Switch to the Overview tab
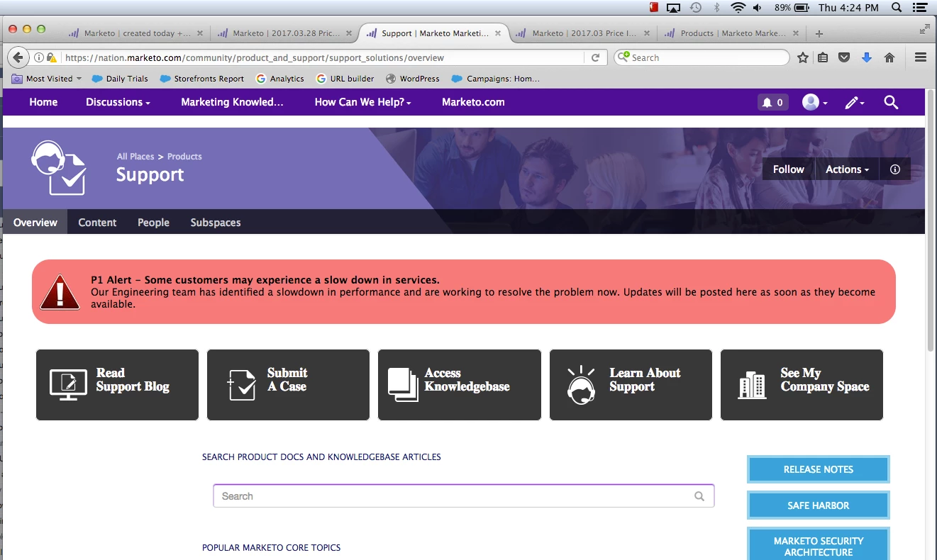 [x=35, y=222]
